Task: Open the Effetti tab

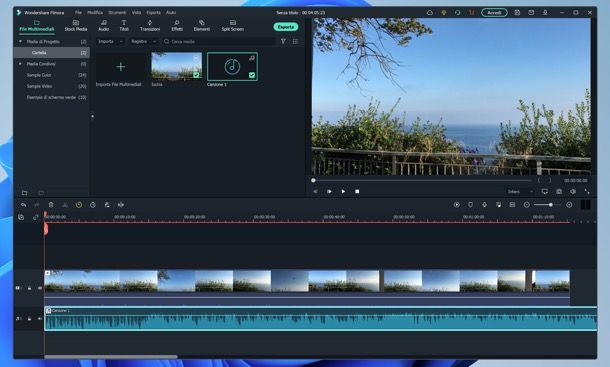Action: (177, 26)
